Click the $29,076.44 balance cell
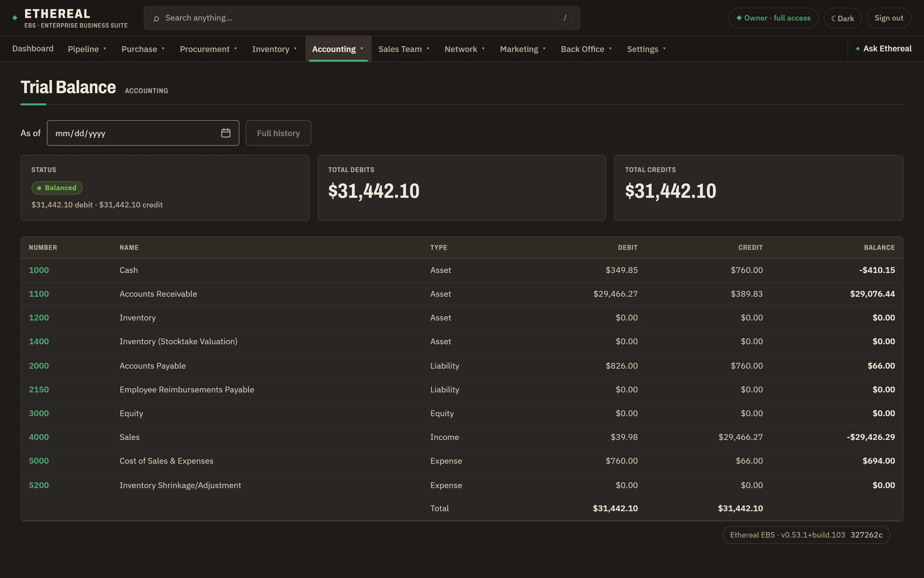This screenshot has width=924, height=578. click(x=872, y=293)
